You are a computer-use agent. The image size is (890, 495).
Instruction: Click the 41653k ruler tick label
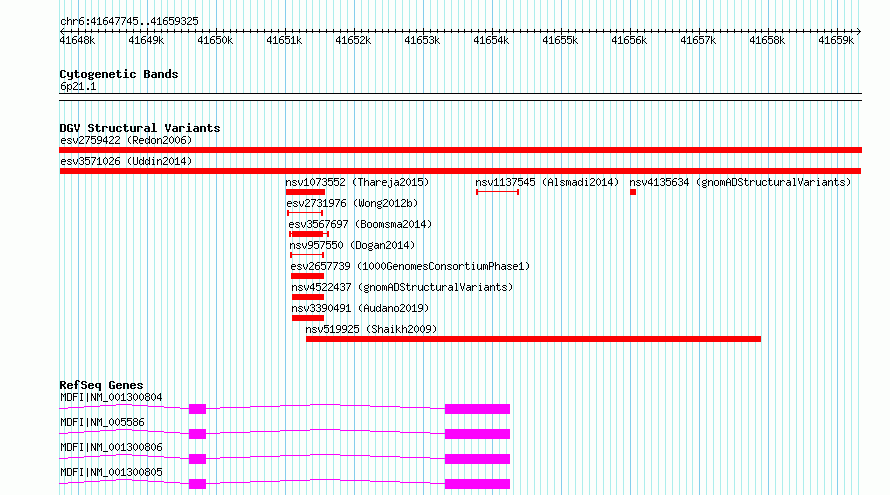coord(422,40)
